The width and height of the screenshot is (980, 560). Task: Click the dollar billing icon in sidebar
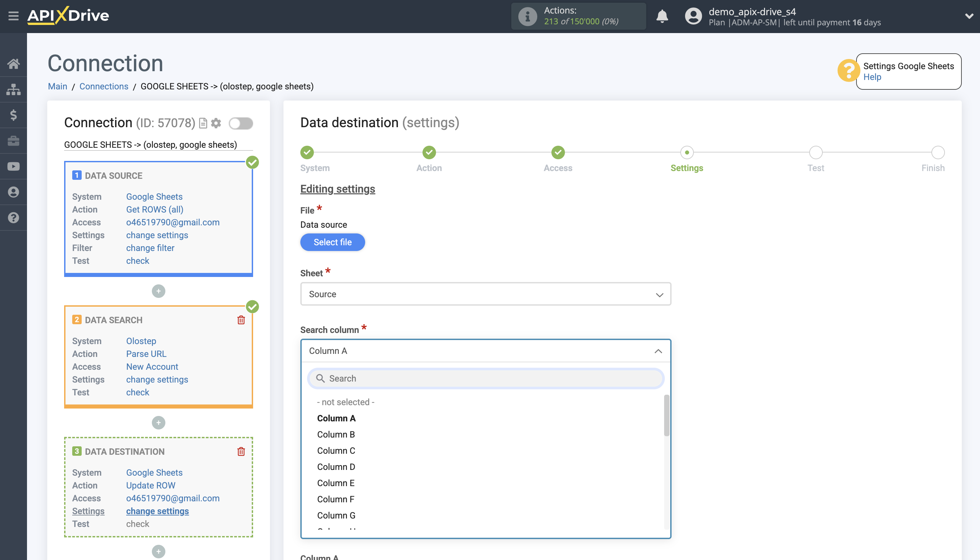tap(13, 115)
